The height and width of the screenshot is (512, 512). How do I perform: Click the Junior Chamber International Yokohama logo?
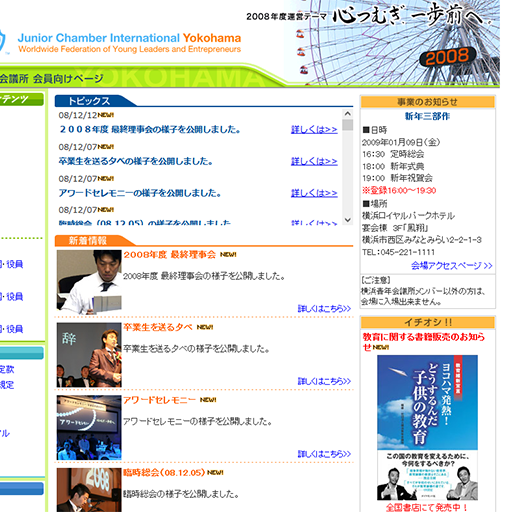click(129, 43)
